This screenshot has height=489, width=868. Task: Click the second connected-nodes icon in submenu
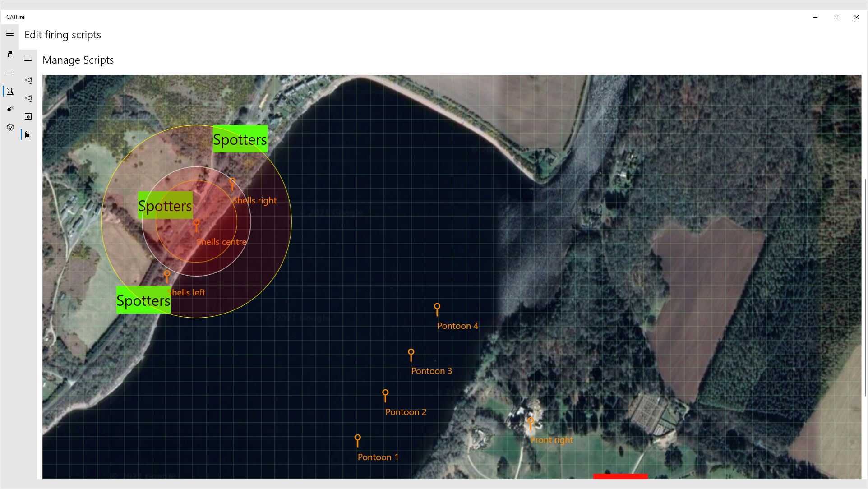[x=28, y=98]
